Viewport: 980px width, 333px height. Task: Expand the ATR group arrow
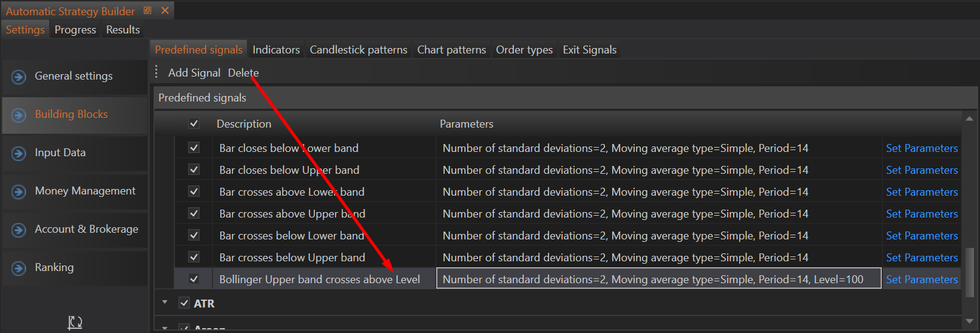pos(164,302)
